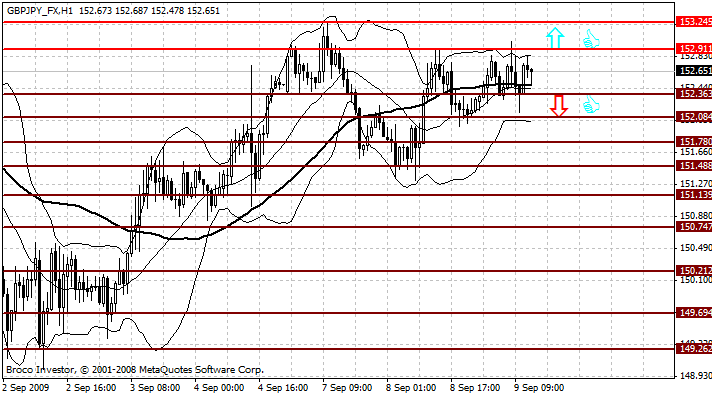Click the 3 Sep 08:00 time label

[x=155, y=388]
